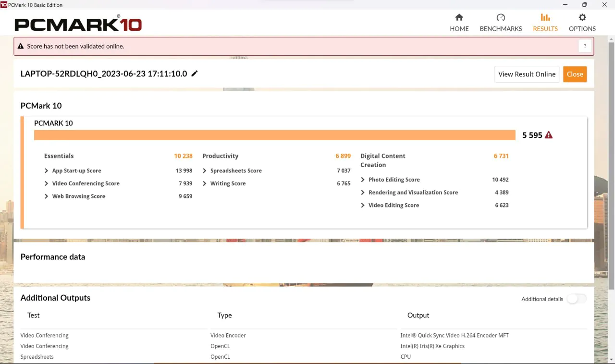The width and height of the screenshot is (615, 364).
Task: Click the Web Browsing value 9 659
Action: (x=185, y=196)
